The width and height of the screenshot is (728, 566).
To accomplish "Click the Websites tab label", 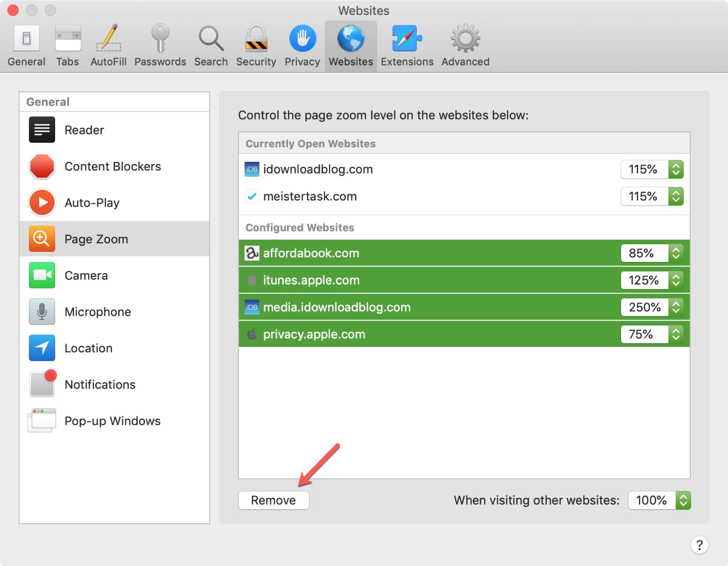I will point(351,62).
